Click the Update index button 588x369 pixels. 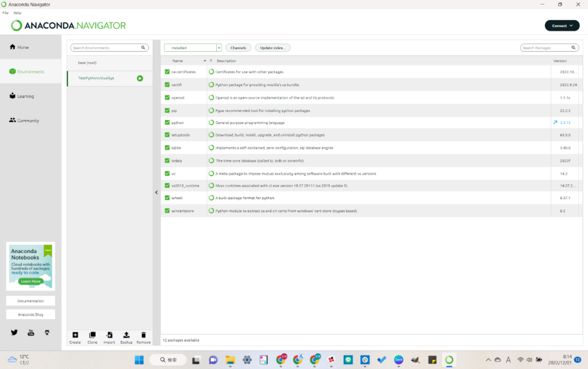tap(272, 48)
